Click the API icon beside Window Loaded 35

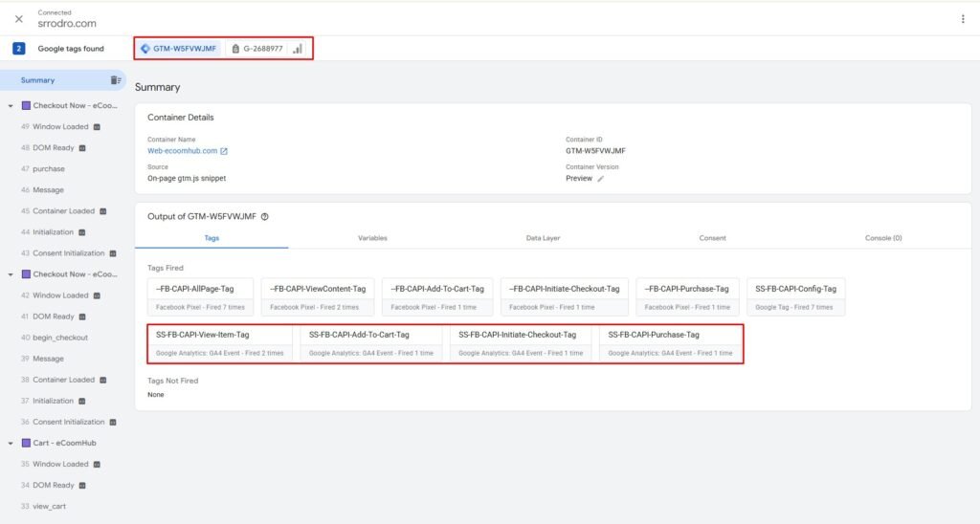click(97, 464)
